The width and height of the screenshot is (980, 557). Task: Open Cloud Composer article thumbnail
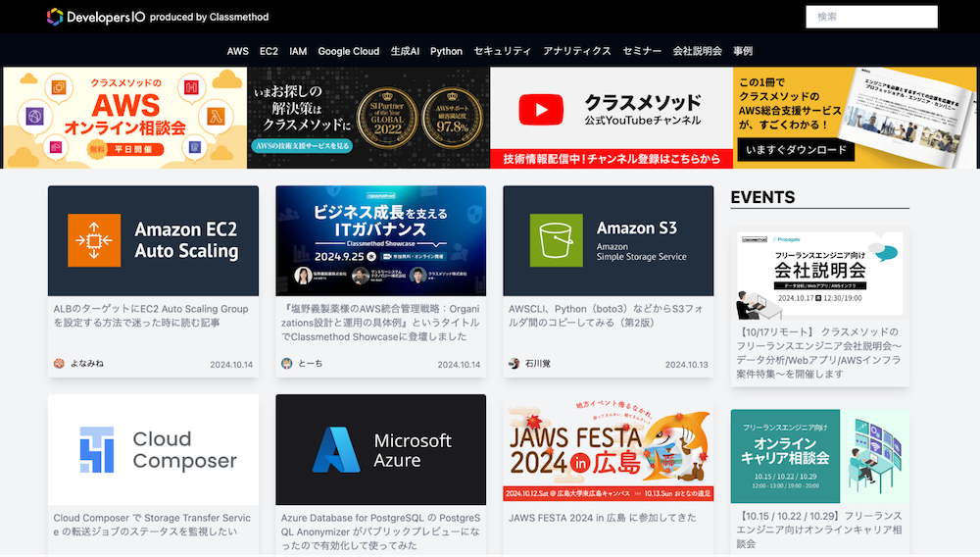click(153, 449)
